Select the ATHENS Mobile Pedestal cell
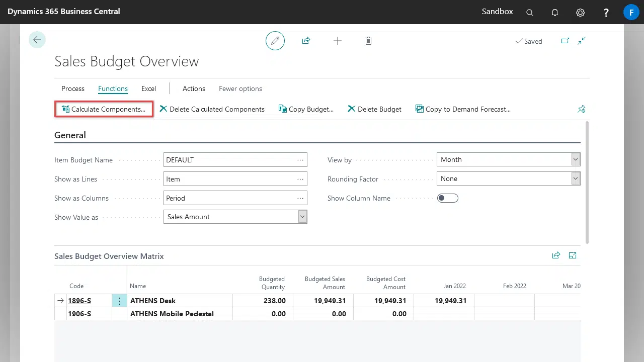644x362 pixels. click(x=180, y=314)
